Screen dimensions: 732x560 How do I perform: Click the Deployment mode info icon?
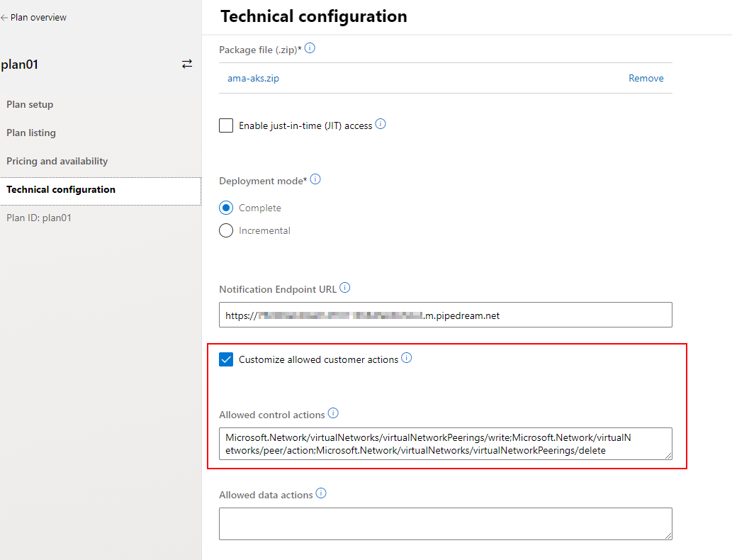coord(315,179)
